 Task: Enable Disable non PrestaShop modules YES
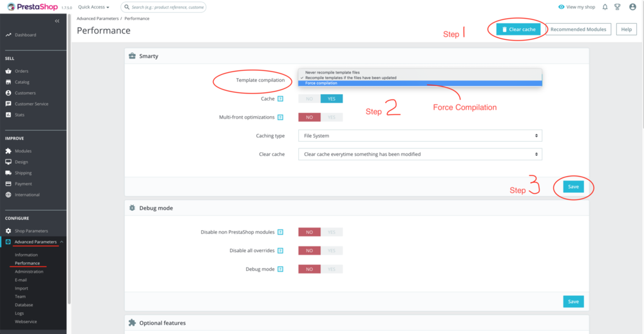pyautogui.click(x=332, y=232)
